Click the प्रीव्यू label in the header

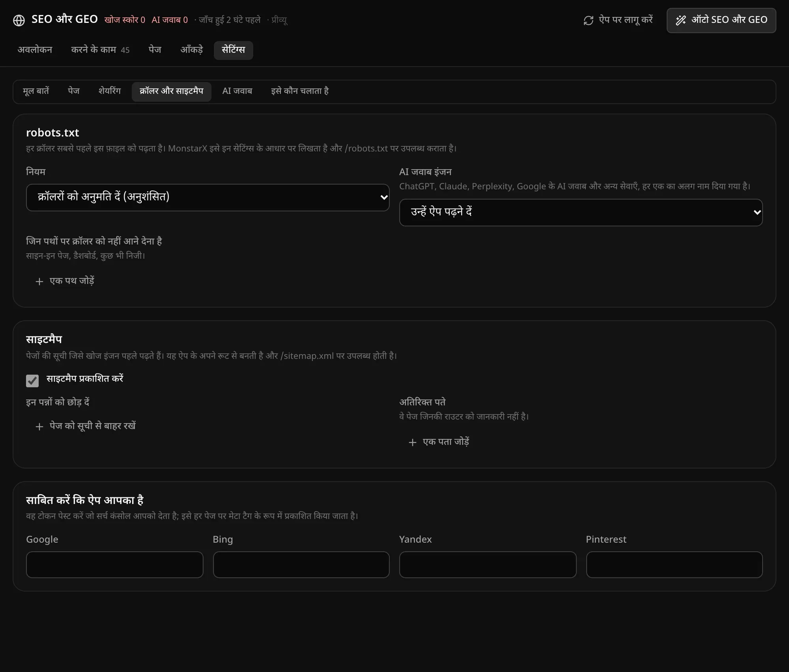click(x=279, y=20)
